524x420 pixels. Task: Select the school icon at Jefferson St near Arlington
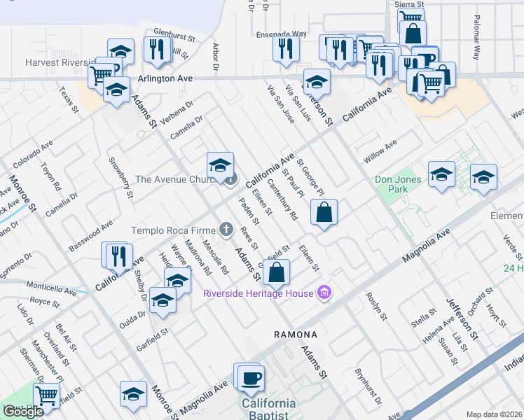[x=317, y=82]
